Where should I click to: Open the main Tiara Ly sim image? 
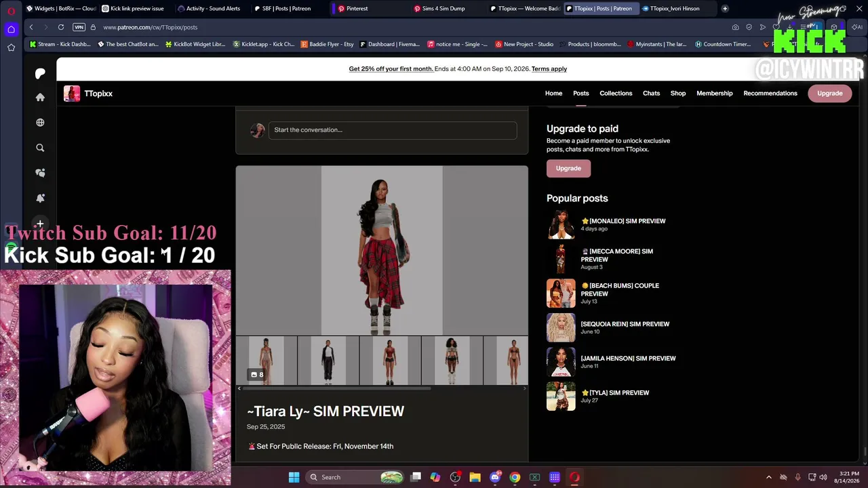382,251
